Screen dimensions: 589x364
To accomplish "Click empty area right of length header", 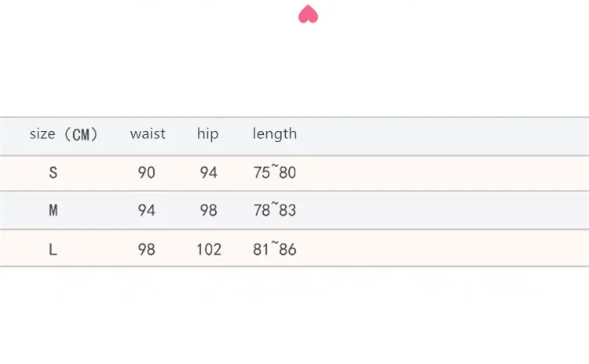I will tap(443, 136).
